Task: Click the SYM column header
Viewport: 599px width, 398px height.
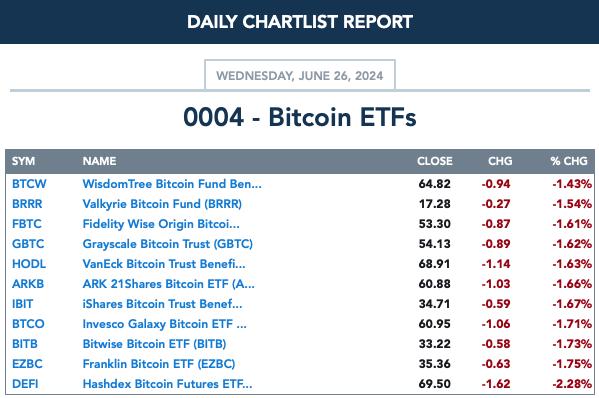Action: coord(23,161)
